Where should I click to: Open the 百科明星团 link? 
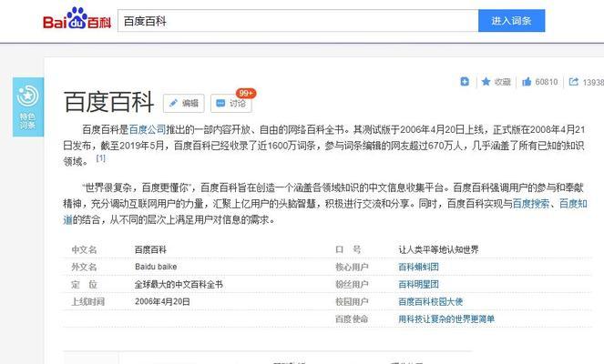[x=418, y=284]
